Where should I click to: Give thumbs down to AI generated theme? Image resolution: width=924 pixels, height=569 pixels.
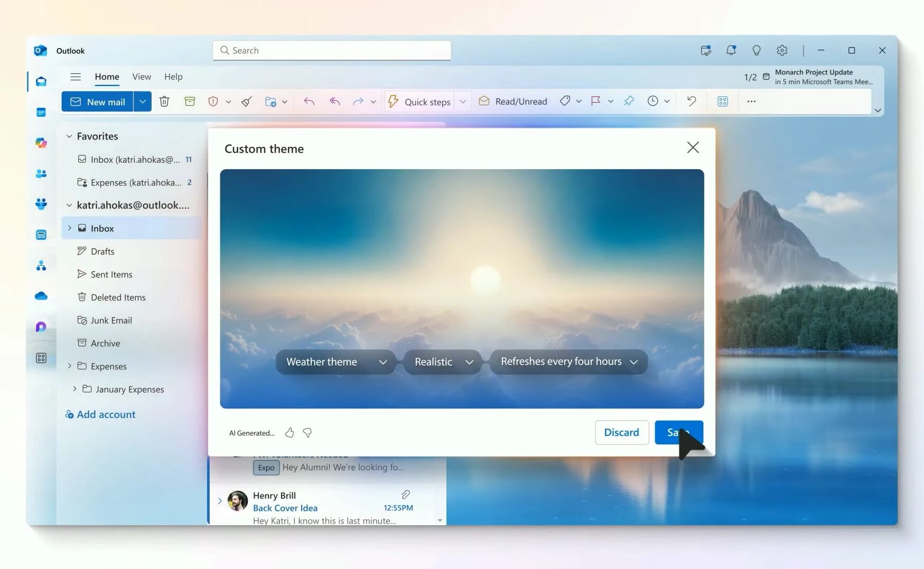pos(307,433)
